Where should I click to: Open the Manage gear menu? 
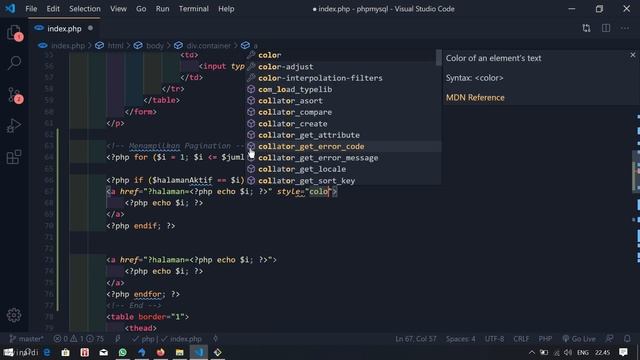[x=14, y=315]
